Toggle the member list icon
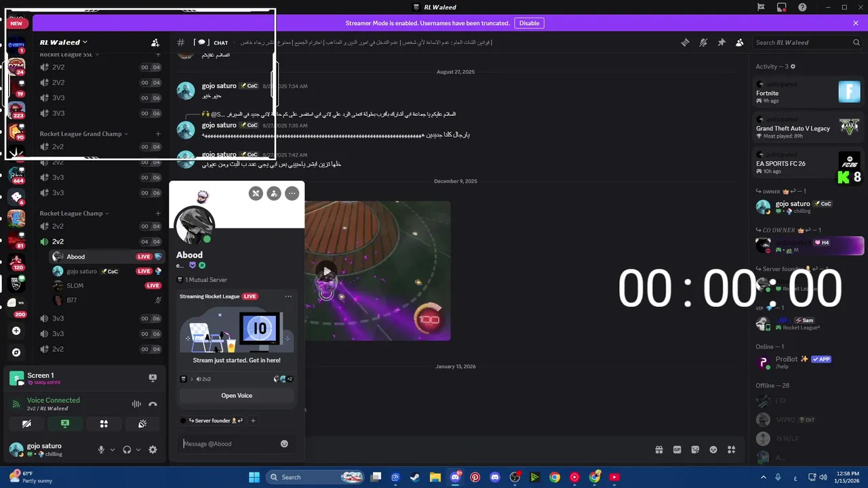The image size is (868, 488). click(x=740, y=42)
